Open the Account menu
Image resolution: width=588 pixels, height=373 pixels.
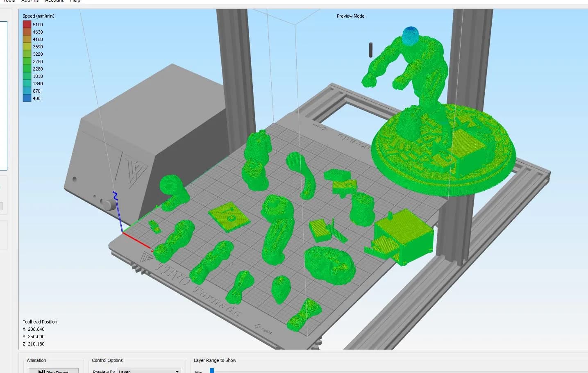click(54, 1)
